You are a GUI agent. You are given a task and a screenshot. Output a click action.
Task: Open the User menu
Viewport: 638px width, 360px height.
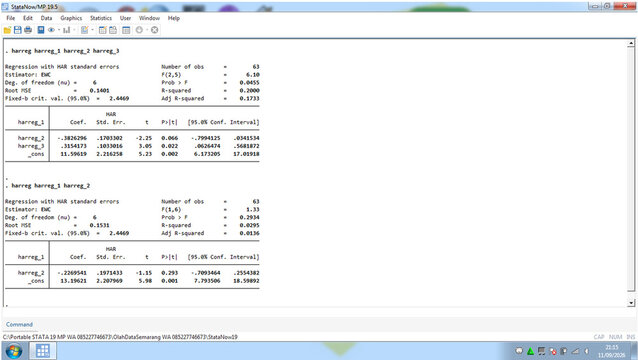pyautogui.click(x=125, y=18)
